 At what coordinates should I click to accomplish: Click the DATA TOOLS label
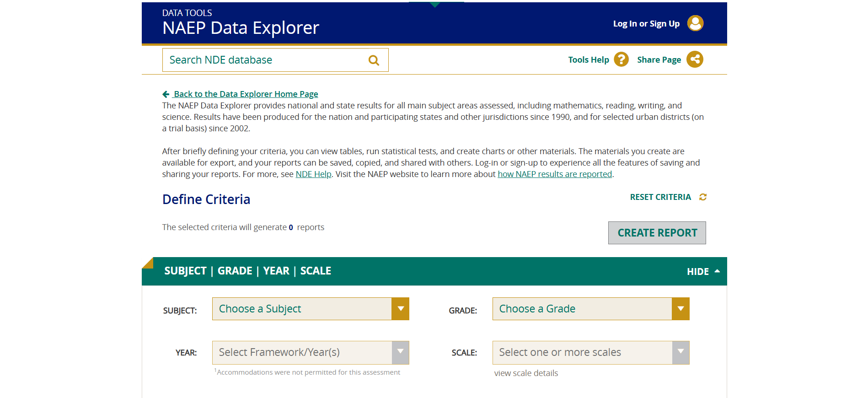(x=187, y=13)
